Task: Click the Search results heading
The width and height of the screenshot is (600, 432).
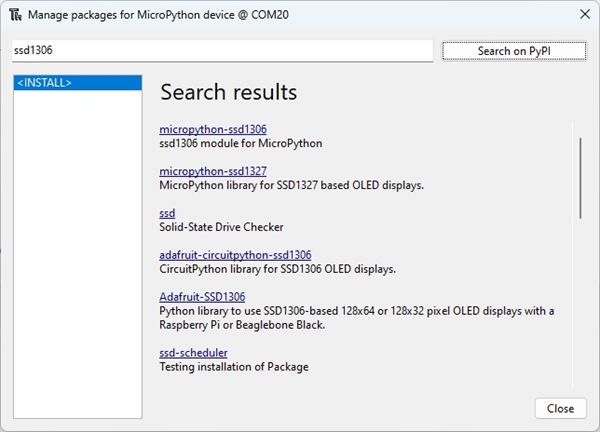Action: point(229,92)
